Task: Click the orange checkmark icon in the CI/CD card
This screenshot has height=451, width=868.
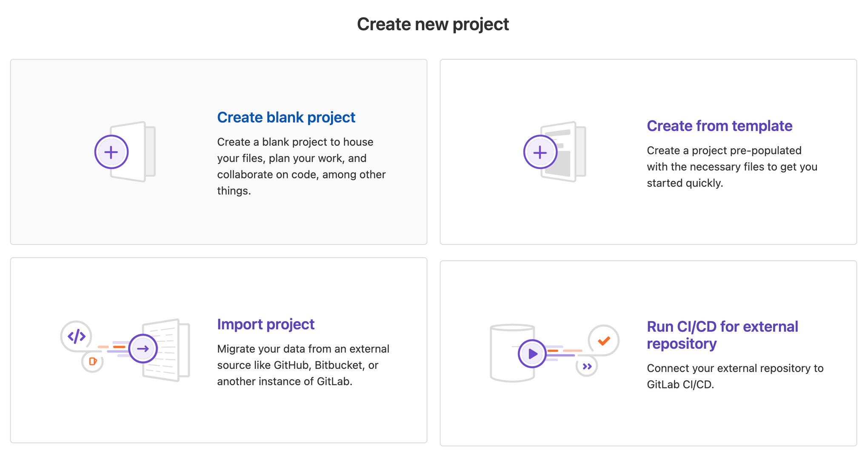Action: coord(602,341)
